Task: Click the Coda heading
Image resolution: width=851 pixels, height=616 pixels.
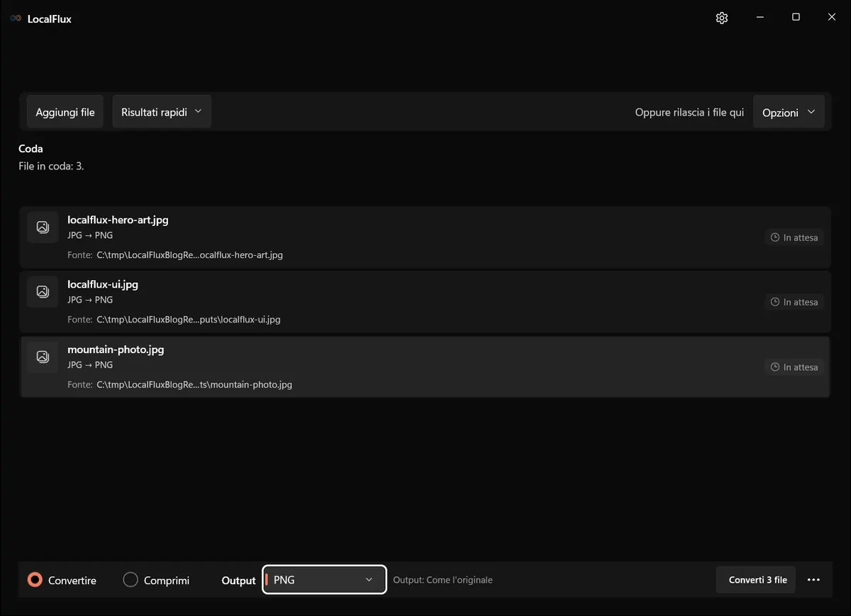Action: [30, 149]
